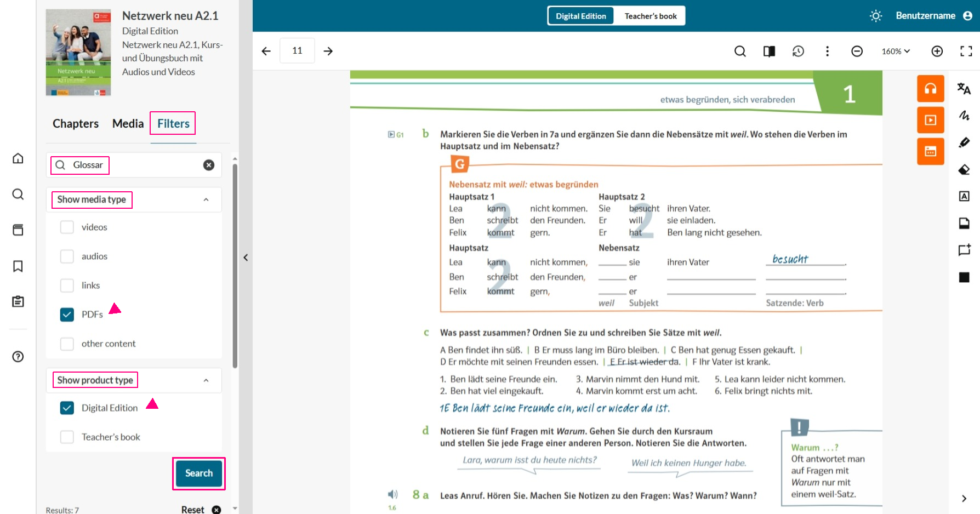Enable the audios checkbox
The image size is (980, 514).
coord(67,256)
